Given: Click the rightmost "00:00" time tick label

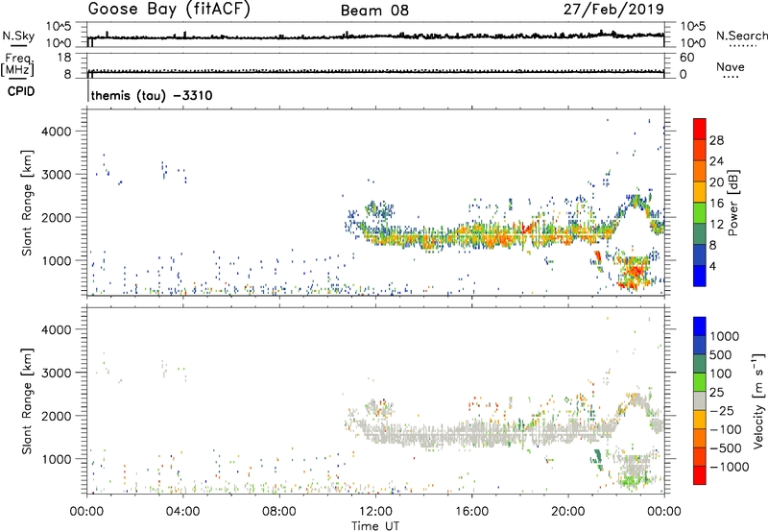Looking at the screenshot, I should coord(664,512).
